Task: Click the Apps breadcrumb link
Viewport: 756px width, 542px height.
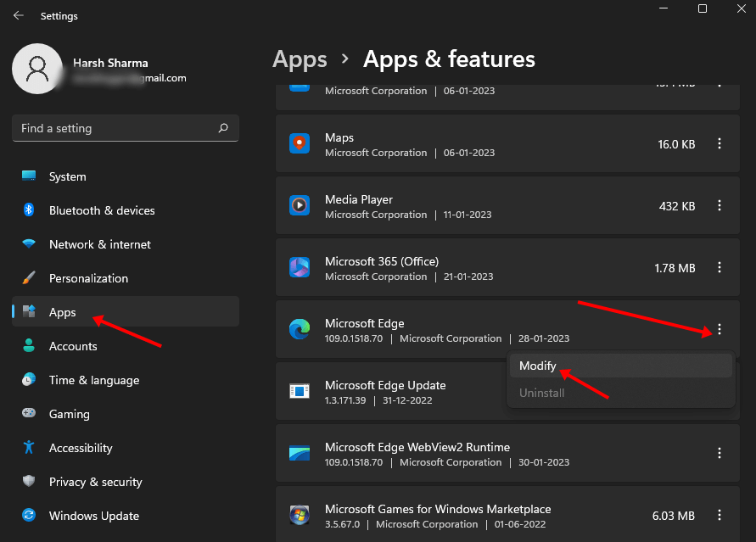Action: [300, 59]
